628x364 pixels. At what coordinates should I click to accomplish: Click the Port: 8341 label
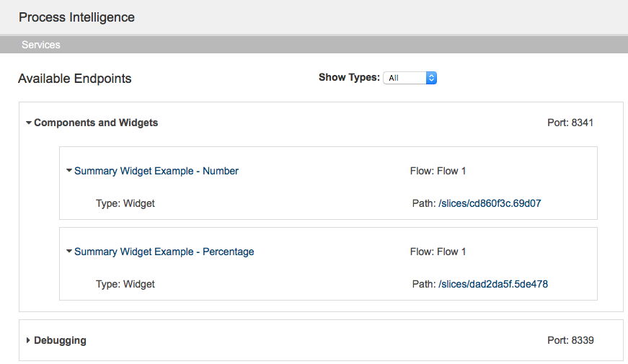pos(570,123)
